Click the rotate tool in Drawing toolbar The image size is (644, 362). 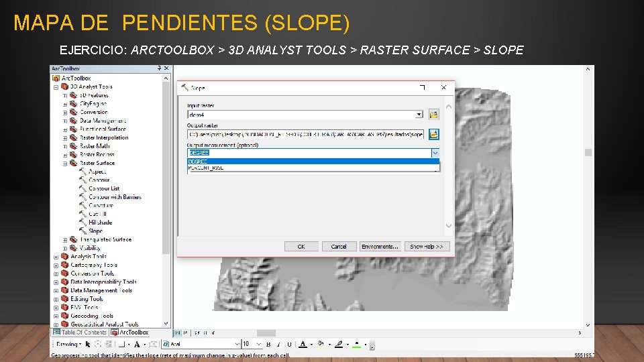(98, 345)
